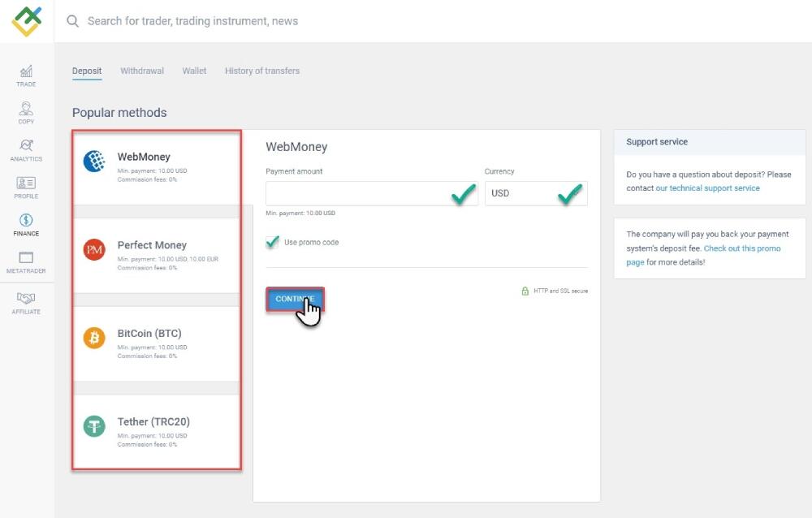812x518 pixels.
Task: Open the Currency USD dropdown
Action: pos(535,193)
